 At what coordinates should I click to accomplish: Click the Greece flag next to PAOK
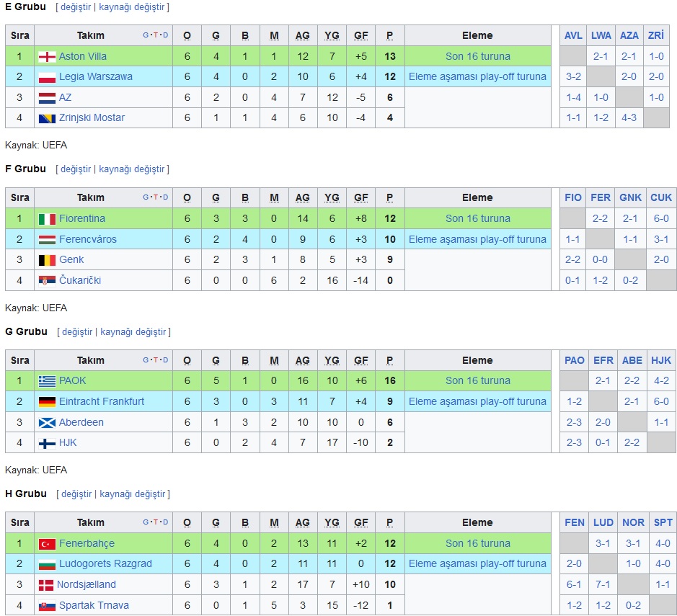pyautogui.click(x=47, y=381)
